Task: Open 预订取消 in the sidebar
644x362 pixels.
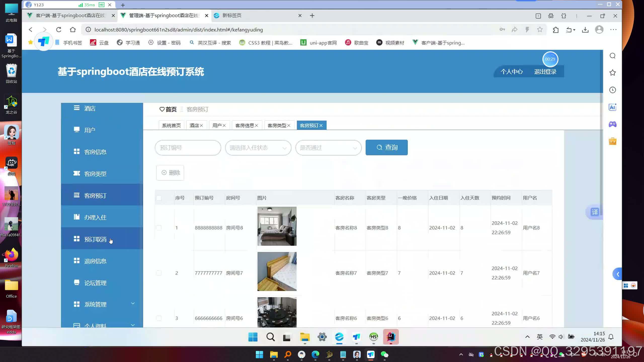Action: click(x=102, y=239)
